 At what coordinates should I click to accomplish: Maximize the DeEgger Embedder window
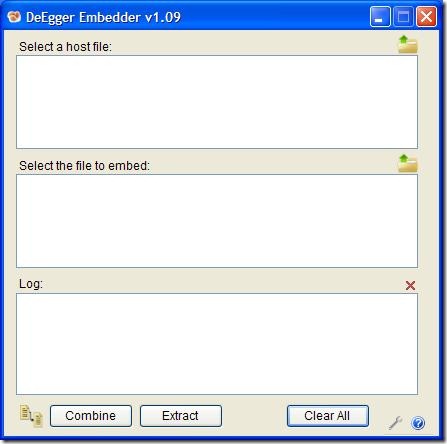point(403,16)
